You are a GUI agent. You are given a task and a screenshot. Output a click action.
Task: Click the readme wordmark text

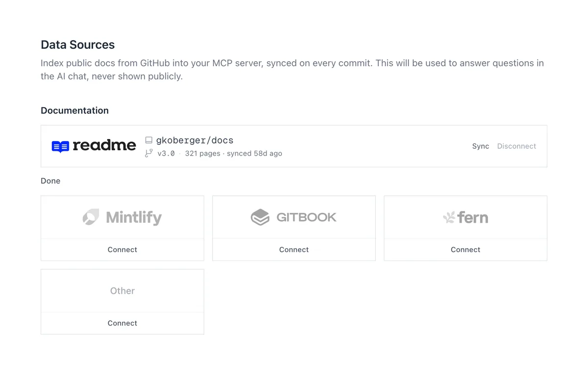point(104,145)
